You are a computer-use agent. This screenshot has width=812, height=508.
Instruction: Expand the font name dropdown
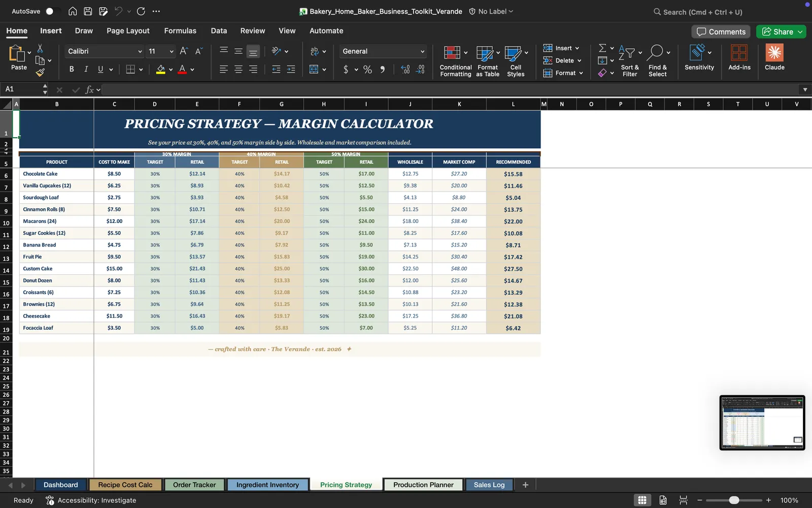coord(140,51)
